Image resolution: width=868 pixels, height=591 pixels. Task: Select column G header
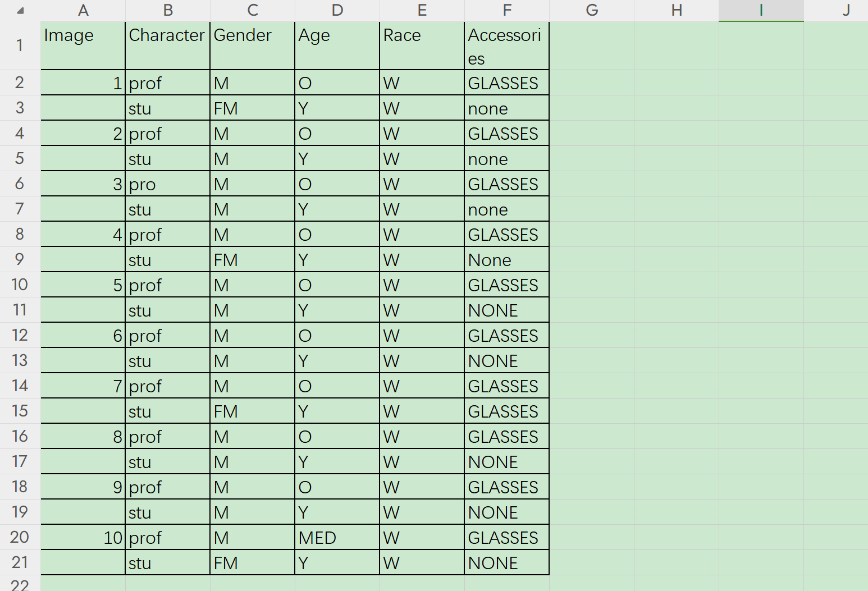(592, 10)
